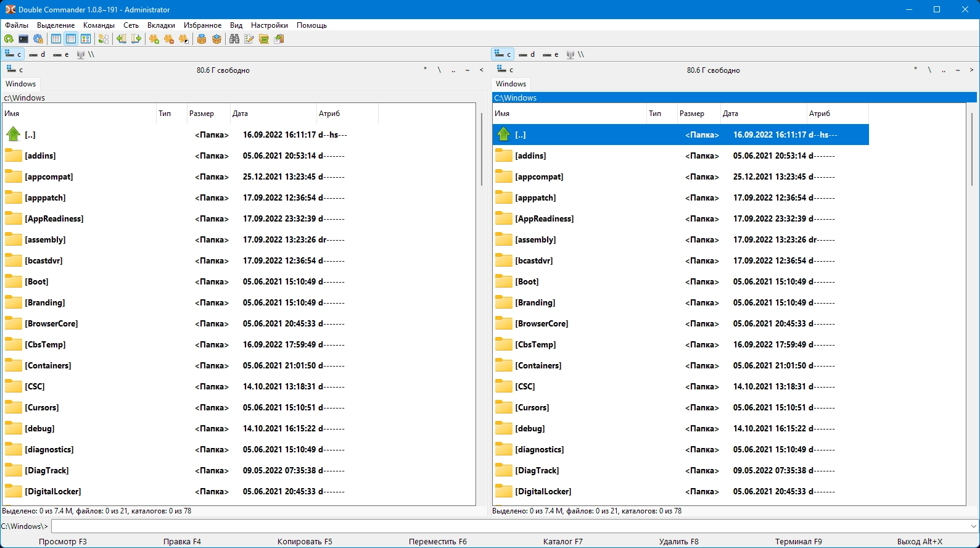Open the terminal window toolbar icon

(x=23, y=39)
